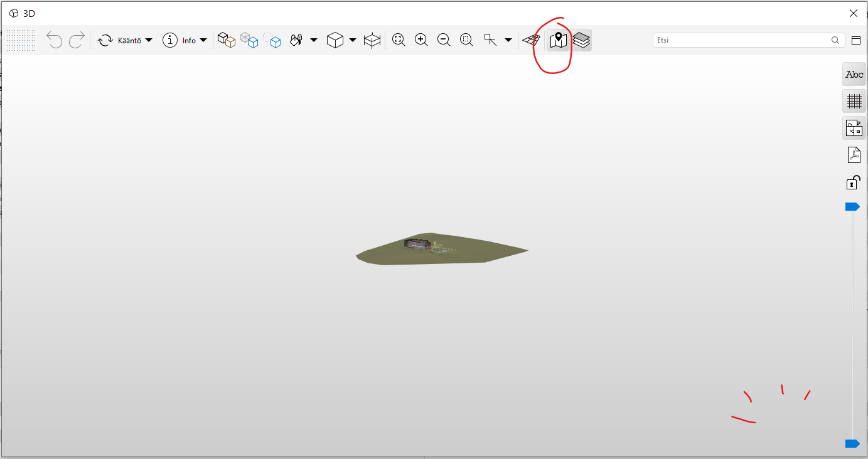
Task: Click the dotted grip handle in toolbar
Action: (x=21, y=41)
